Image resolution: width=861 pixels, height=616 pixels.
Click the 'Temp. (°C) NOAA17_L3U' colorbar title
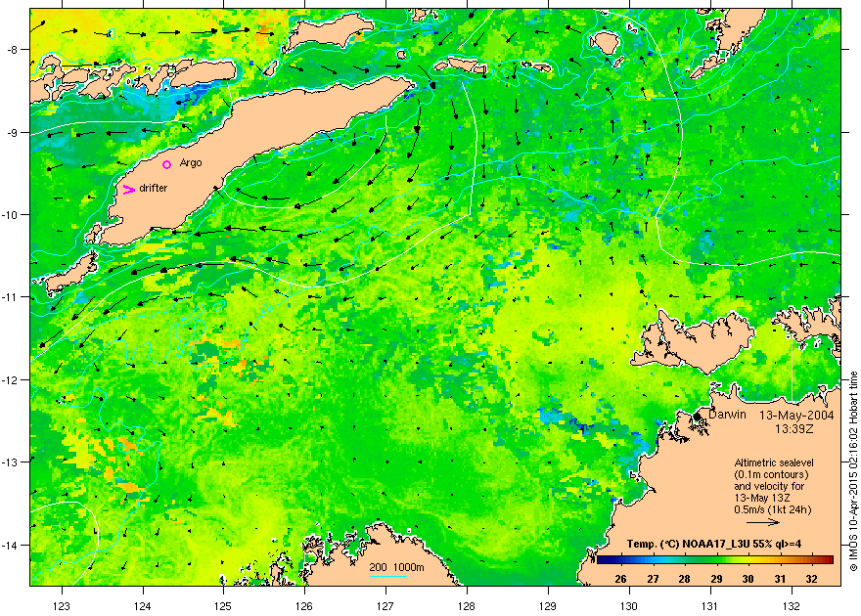[714, 545]
